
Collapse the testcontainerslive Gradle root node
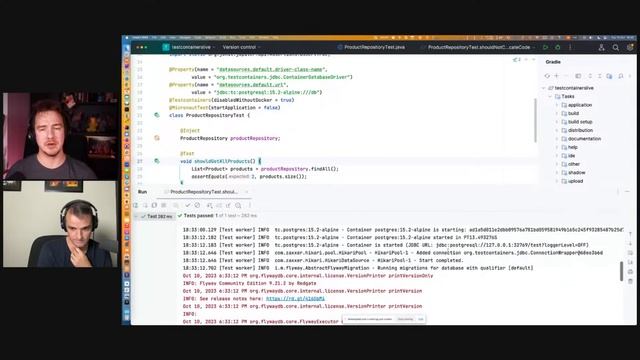click(x=544, y=88)
